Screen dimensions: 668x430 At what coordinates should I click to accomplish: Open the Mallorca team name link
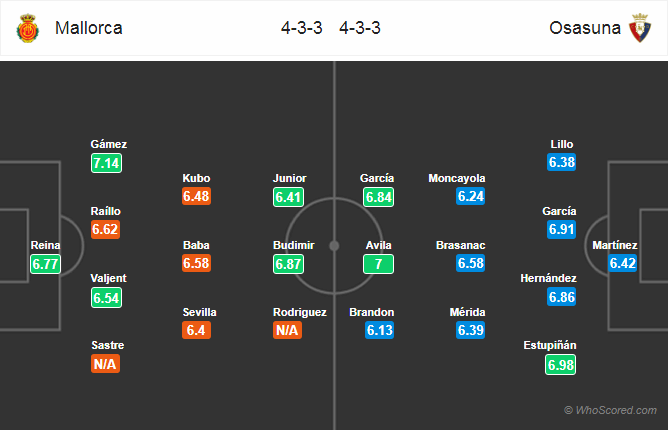point(89,28)
